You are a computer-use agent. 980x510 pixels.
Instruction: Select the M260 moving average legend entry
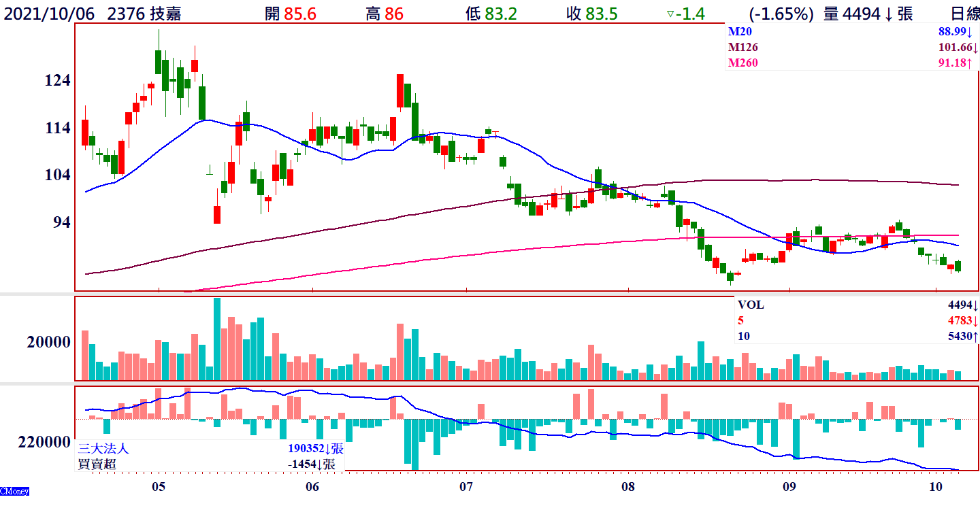[742, 63]
